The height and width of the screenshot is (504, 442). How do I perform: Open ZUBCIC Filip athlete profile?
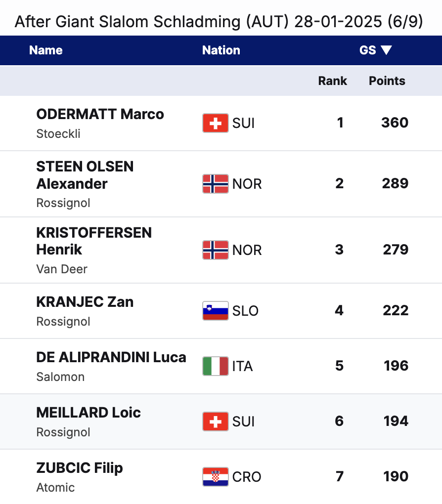[x=80, y=468]
